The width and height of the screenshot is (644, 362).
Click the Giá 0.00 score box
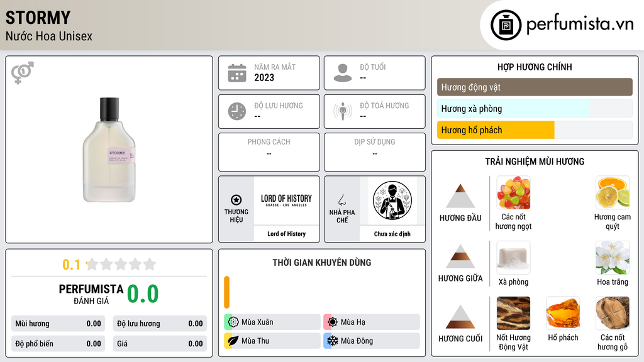pyautogui.click(x=160, y=344)
